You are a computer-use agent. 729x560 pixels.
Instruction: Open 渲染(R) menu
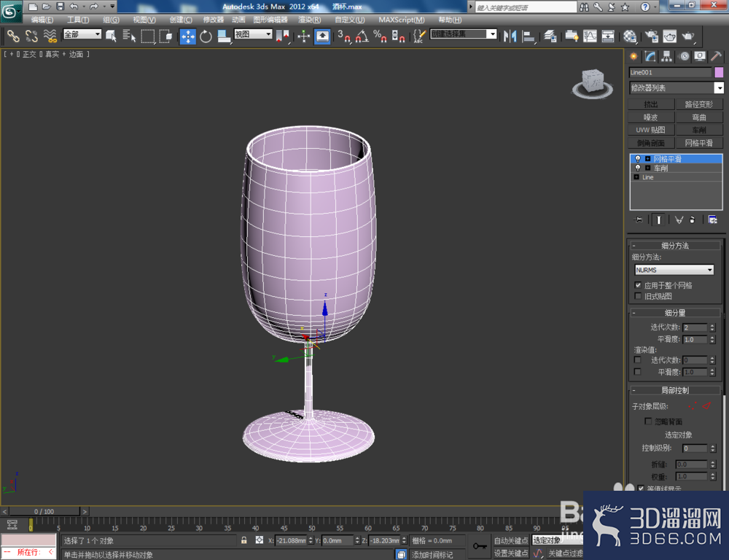point(310,20)
